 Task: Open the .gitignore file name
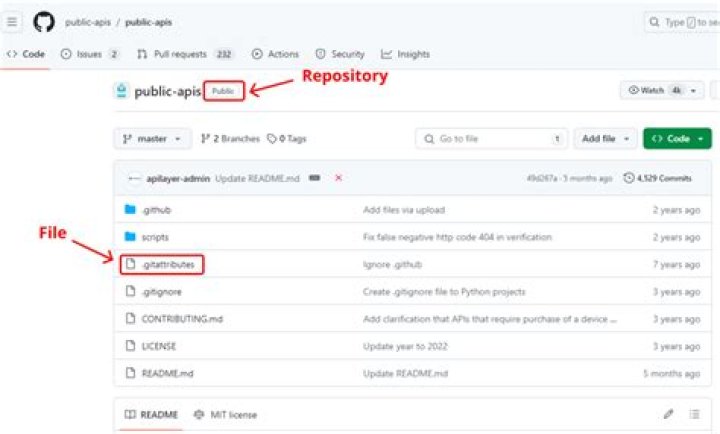coord(162,292)
